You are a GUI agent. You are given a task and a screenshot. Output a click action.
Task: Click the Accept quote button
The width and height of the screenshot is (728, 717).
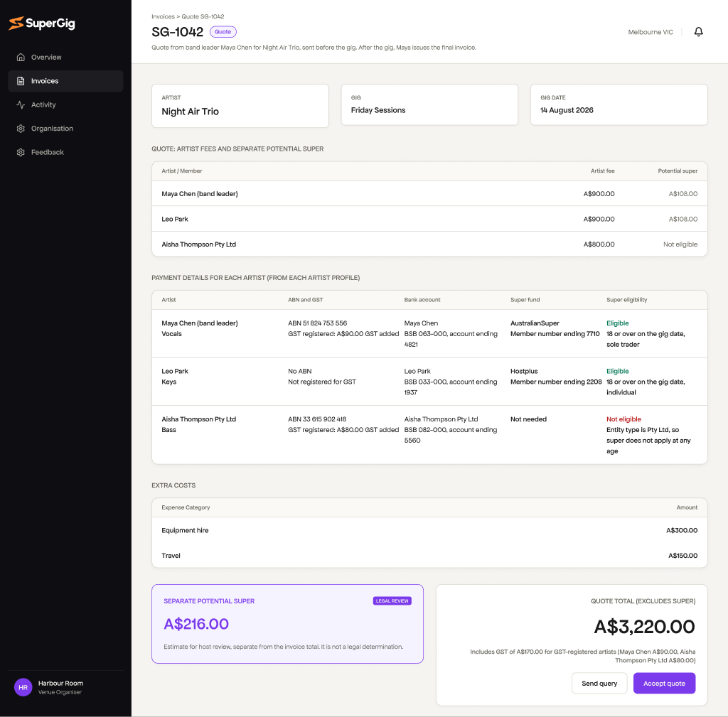coord(664,683)
